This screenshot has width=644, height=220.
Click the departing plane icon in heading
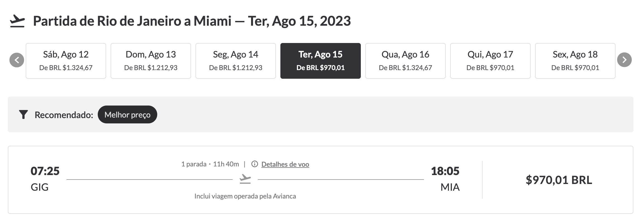pyautogui.click(x=17, y=21)
